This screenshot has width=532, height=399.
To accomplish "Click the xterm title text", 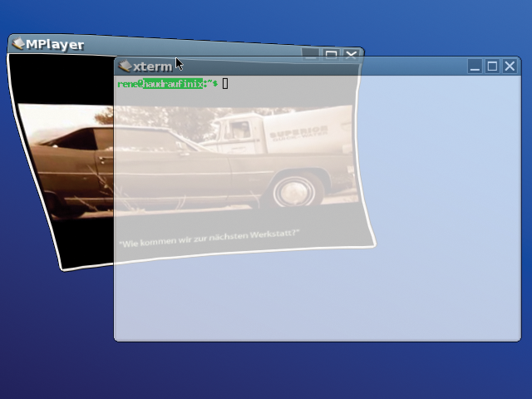I will (153, 66).
